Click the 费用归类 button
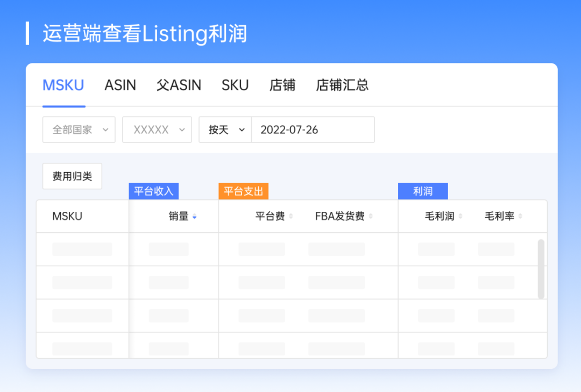 point(72,176)
